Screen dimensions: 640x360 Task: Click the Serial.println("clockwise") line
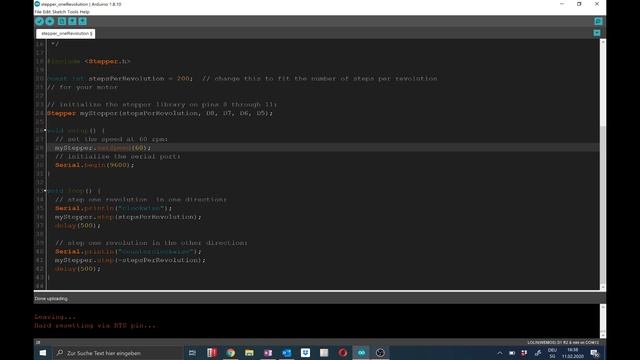pyautogui.click(x=113, y=208)
